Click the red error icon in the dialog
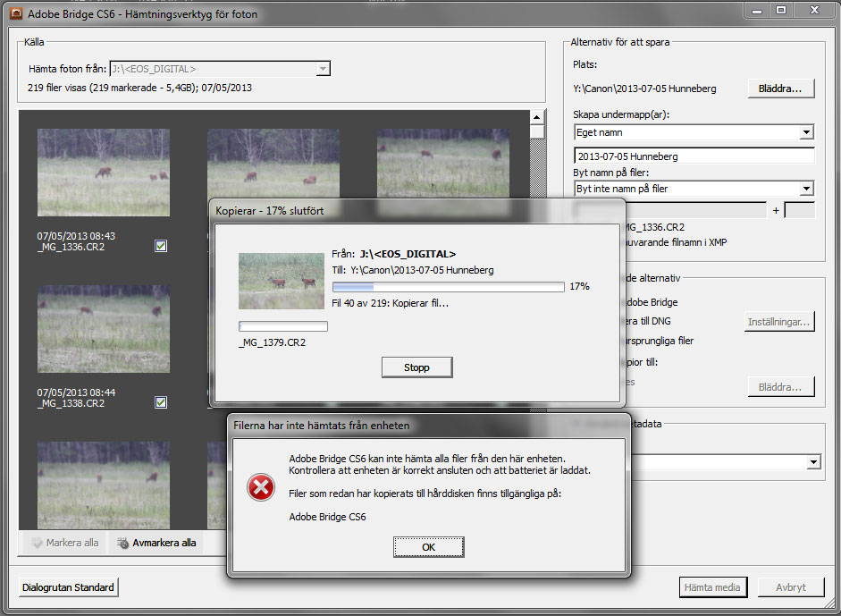The image size is (841, 616). [261, 487]
